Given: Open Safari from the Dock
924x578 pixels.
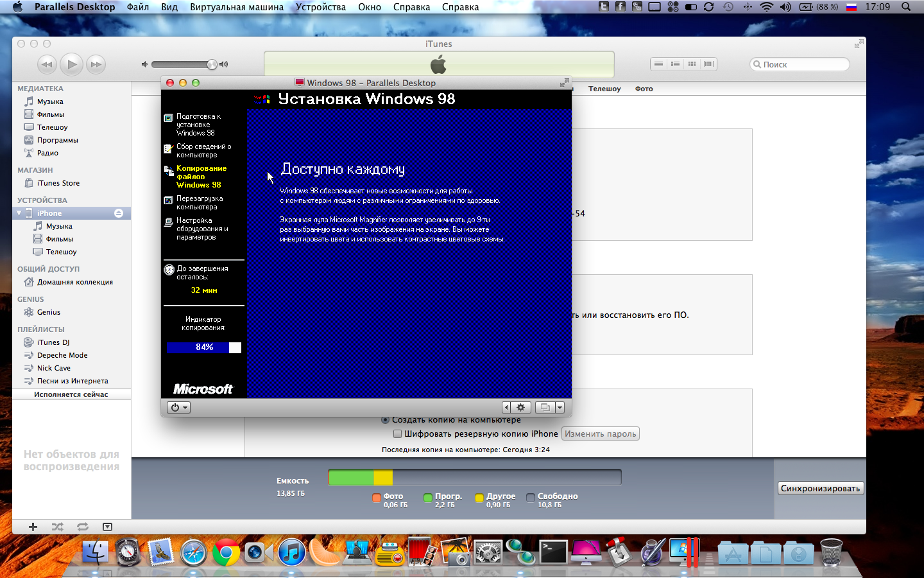Looking at the screenshot, I should pos(193,552).
